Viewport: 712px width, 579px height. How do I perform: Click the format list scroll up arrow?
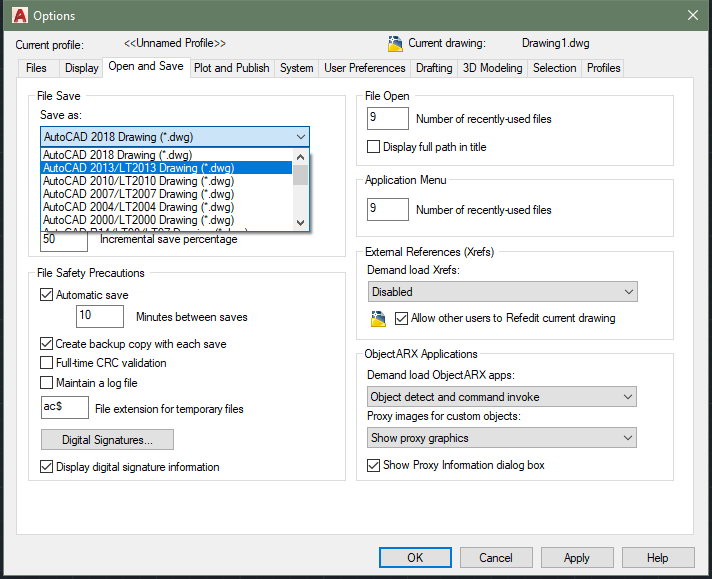[300, 157]
